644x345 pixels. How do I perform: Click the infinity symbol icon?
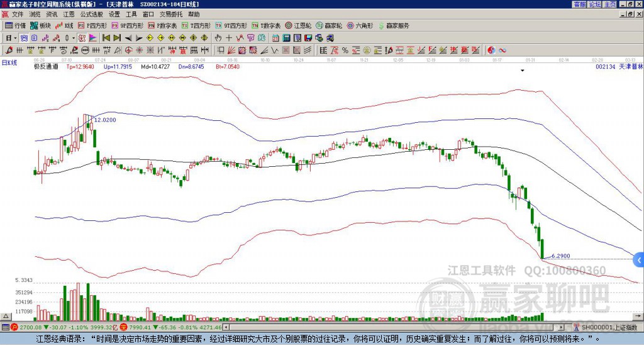tap(503, 50)
